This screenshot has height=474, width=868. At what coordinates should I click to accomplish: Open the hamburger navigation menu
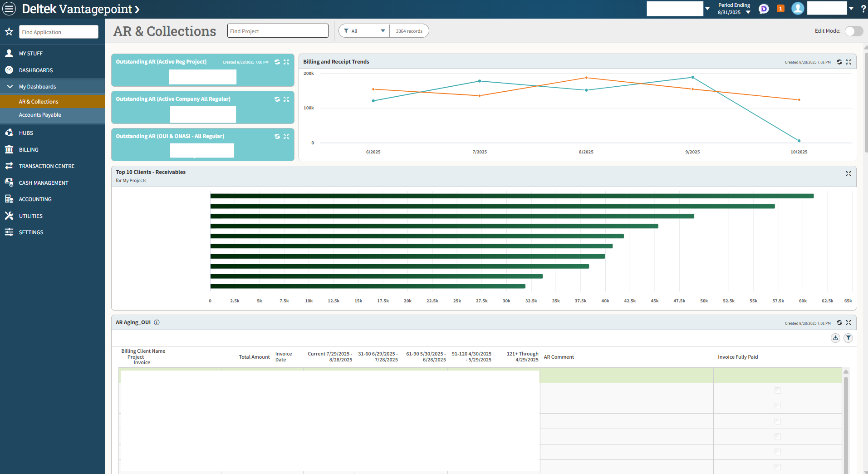(x=10, y=9)
